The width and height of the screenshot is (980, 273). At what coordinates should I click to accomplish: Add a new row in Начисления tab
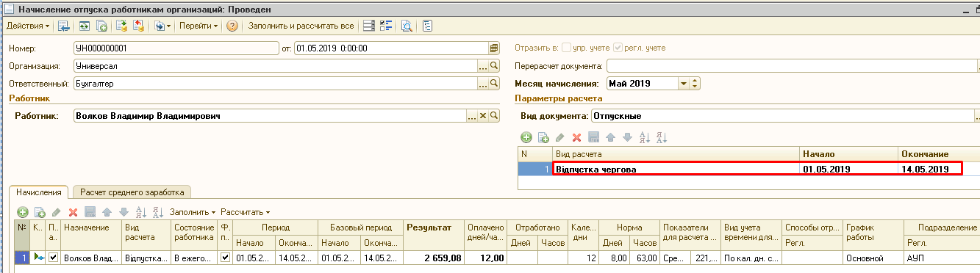(22, 212)
